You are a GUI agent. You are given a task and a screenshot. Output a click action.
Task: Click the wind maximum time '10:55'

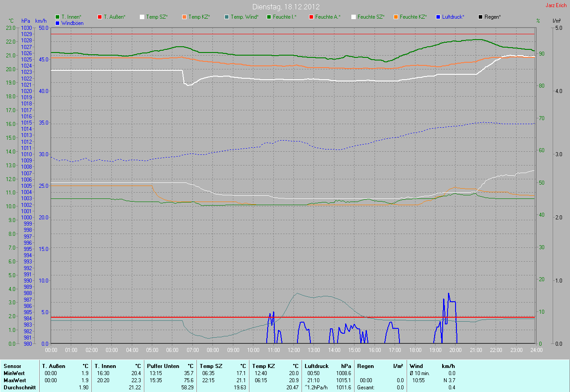[418, 380]
